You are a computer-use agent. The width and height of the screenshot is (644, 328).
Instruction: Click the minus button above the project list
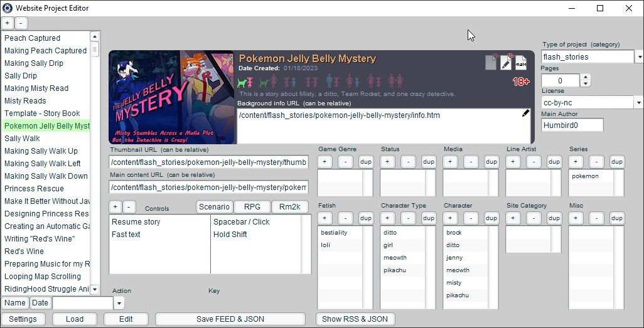click(21, 23)
